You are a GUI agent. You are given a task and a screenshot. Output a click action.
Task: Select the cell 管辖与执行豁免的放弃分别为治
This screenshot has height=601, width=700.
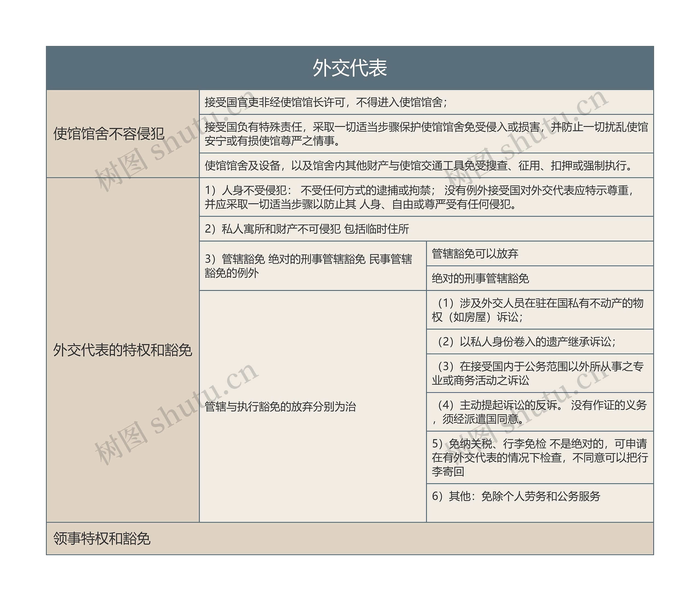pos(313,406)
